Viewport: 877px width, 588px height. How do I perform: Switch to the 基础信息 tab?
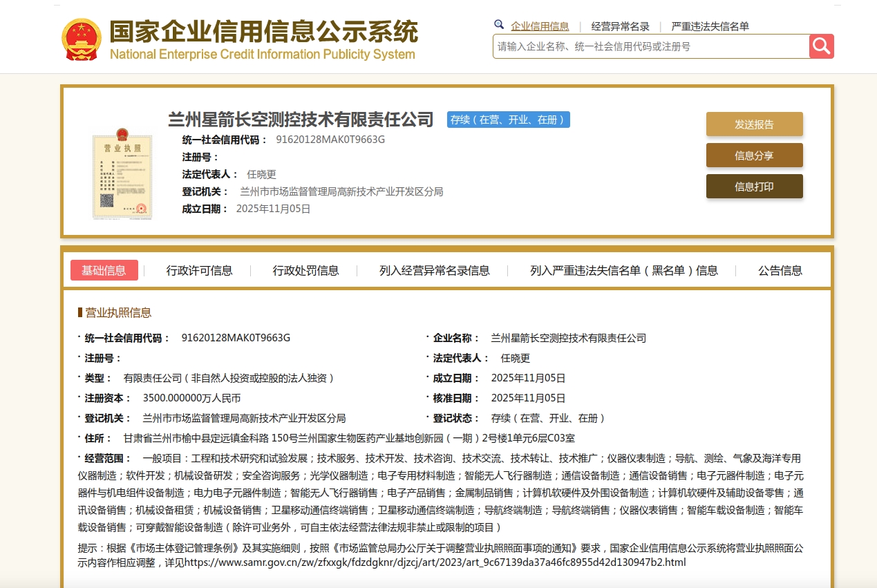pyautogui.click(x=104, y=270)
